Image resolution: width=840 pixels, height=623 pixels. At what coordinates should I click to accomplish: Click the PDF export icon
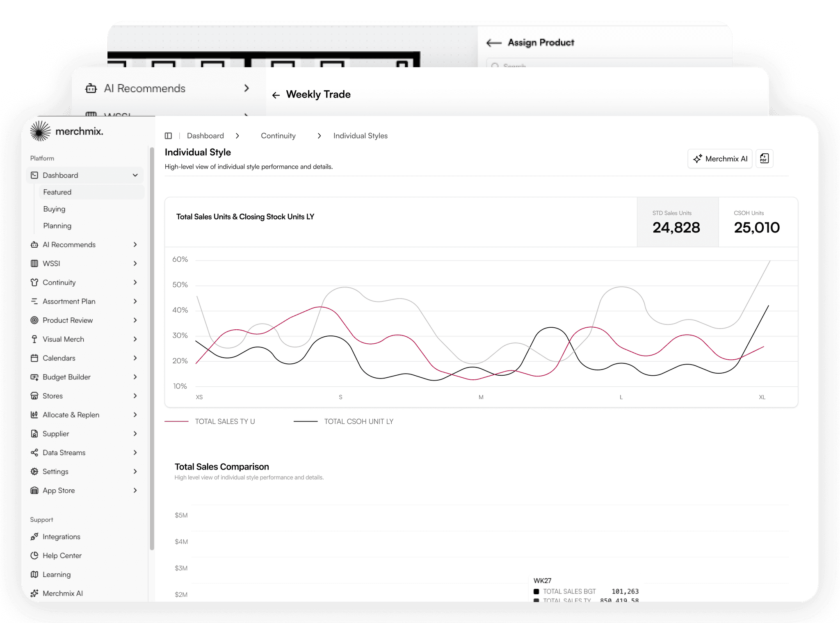[764, 159]
